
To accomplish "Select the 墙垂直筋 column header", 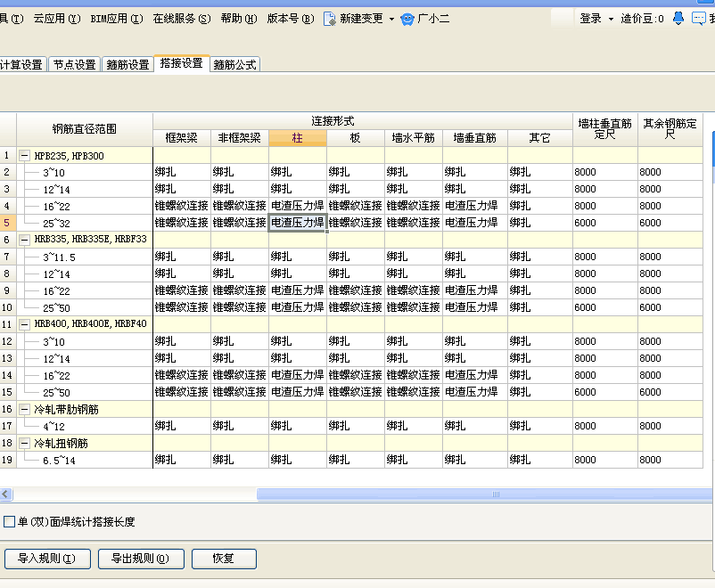I will 474,138.
